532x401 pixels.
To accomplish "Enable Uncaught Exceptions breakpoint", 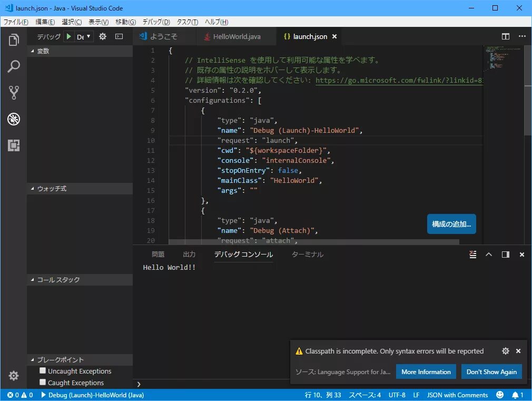I will pos(43,370).
